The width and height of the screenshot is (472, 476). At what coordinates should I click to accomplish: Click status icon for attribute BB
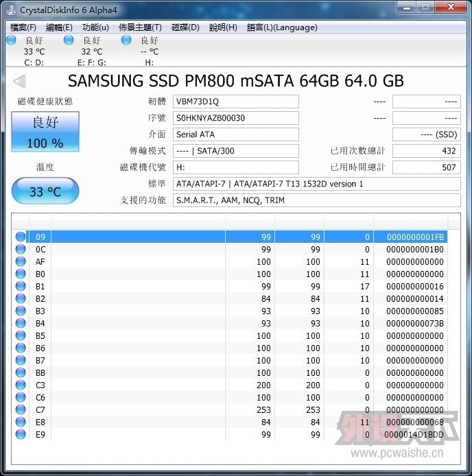coord(21,372)
